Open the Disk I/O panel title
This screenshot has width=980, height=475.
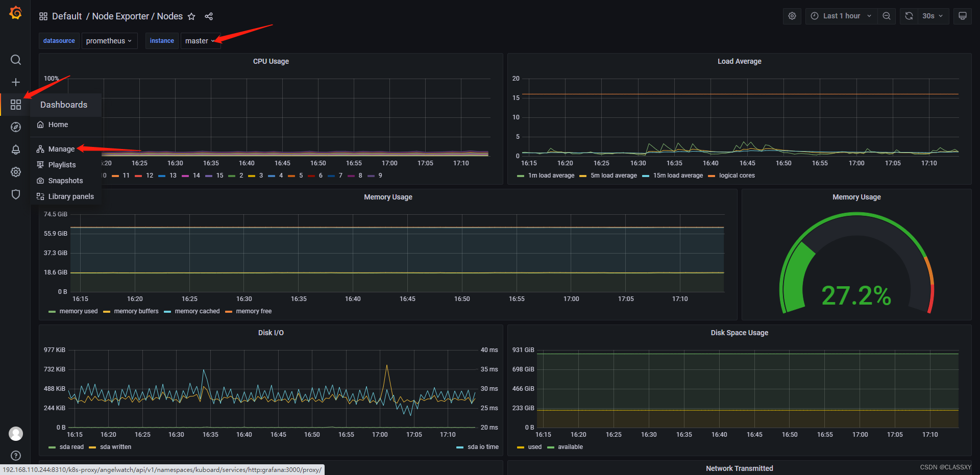[271, 333]
